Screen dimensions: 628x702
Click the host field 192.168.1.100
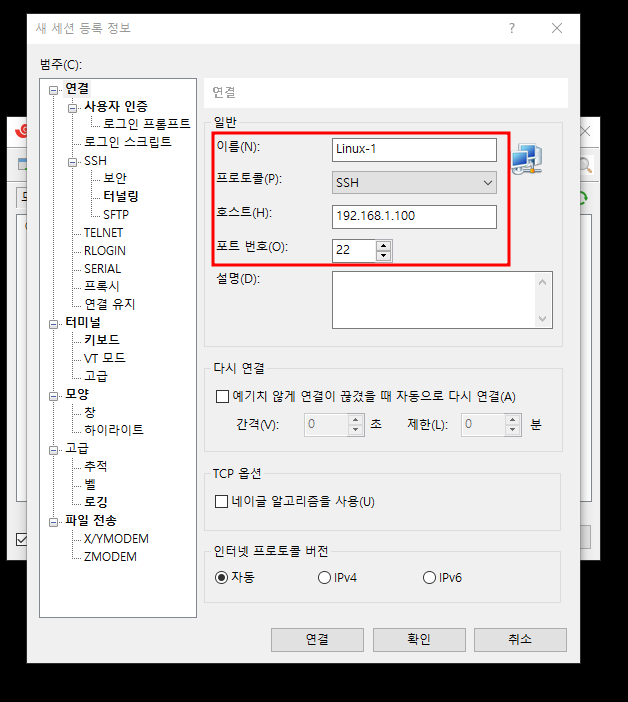coord(414,217)
